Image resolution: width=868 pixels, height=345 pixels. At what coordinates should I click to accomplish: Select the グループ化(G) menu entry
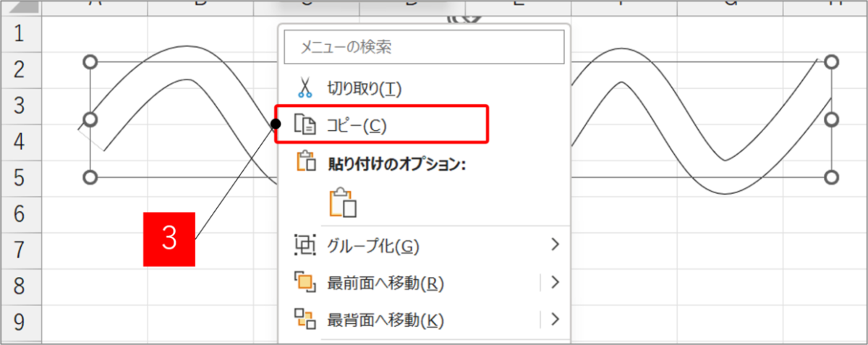[x=373, y=246]
